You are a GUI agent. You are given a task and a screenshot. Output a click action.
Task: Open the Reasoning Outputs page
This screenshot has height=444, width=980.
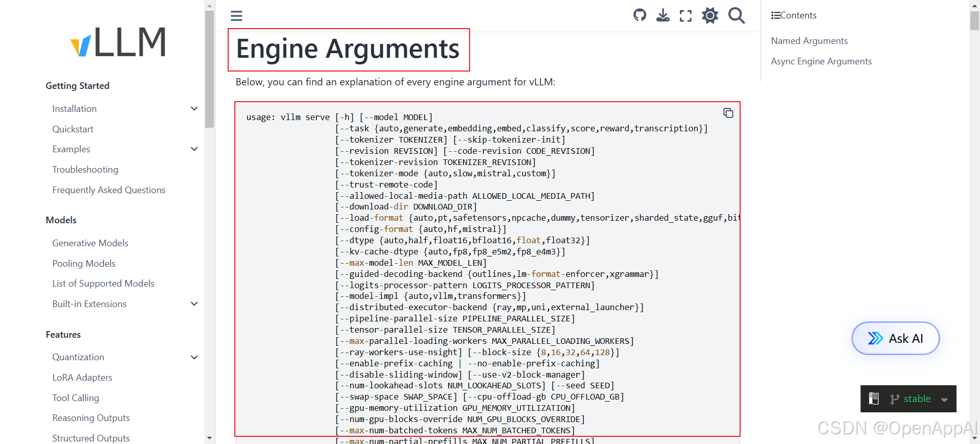(x=91, y=418)
